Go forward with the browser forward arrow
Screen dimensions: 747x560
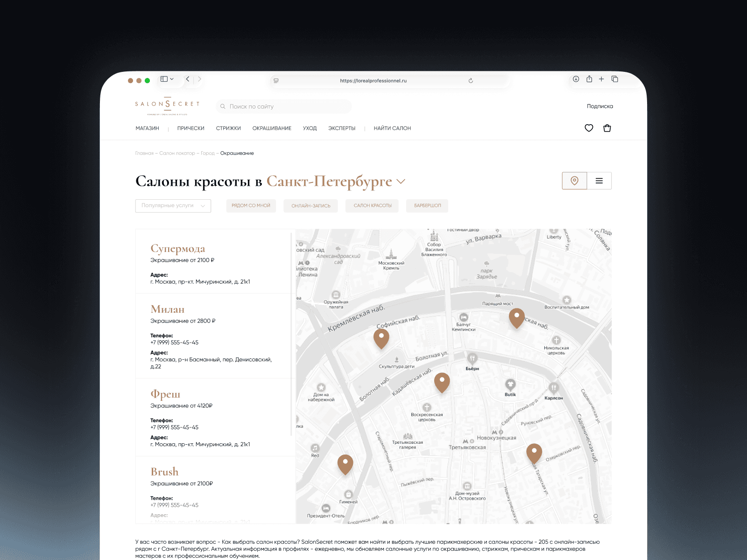click(x=199, y=79)
